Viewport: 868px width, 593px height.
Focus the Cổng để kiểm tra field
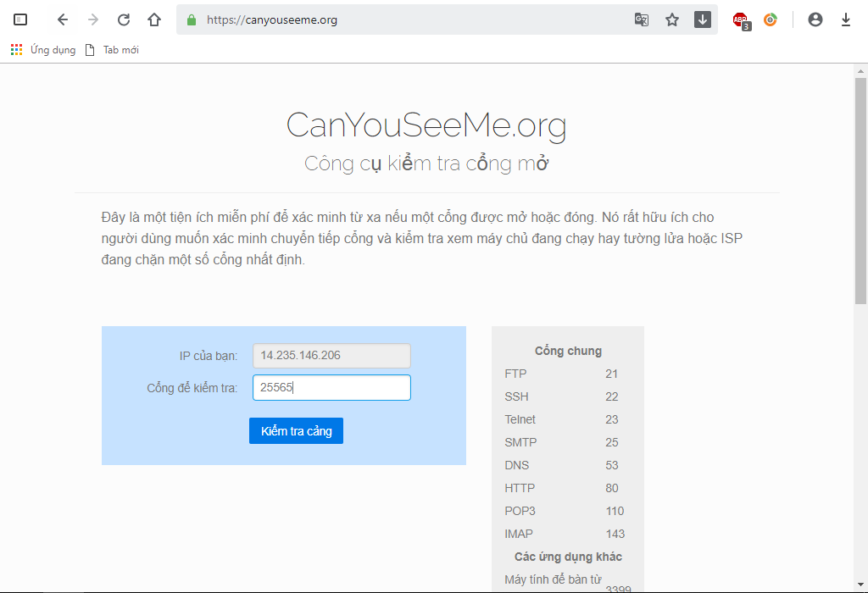[331, 387]
